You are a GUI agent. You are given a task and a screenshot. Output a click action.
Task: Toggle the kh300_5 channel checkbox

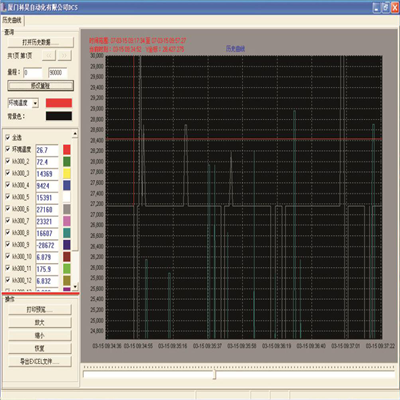8,197
